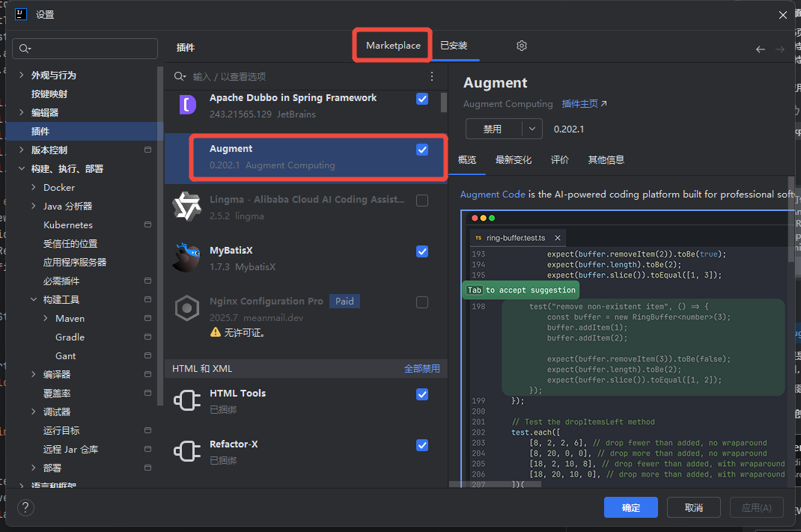Open the 插件主页 link
801x532 pixels.
[585, 104]
